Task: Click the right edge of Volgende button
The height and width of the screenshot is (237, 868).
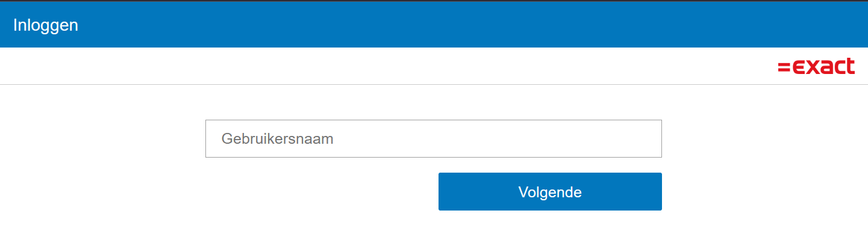Action: coord(658,192)
